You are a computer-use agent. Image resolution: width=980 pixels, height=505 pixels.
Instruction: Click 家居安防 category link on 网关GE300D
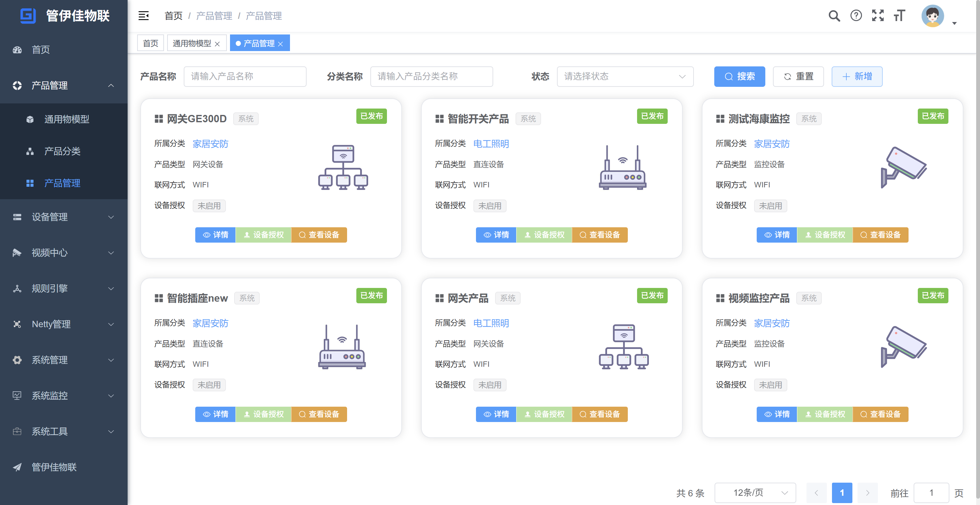(210, 144)
